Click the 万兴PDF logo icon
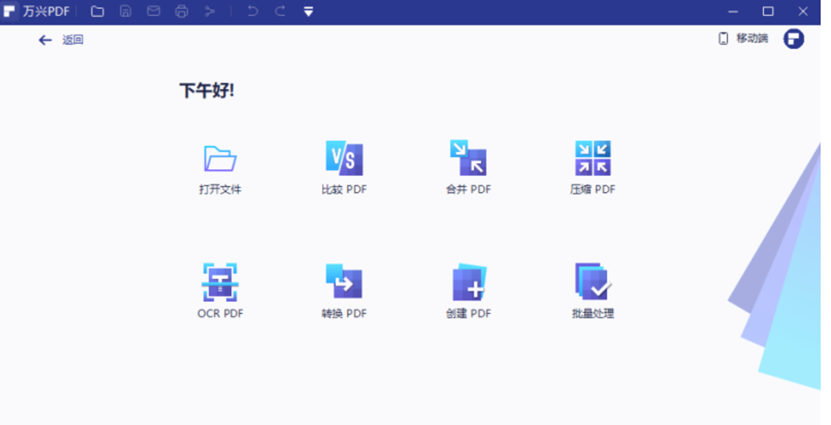The width and height of the screenshot is (831, 425). pyautogui.click(x=9, y=11)
